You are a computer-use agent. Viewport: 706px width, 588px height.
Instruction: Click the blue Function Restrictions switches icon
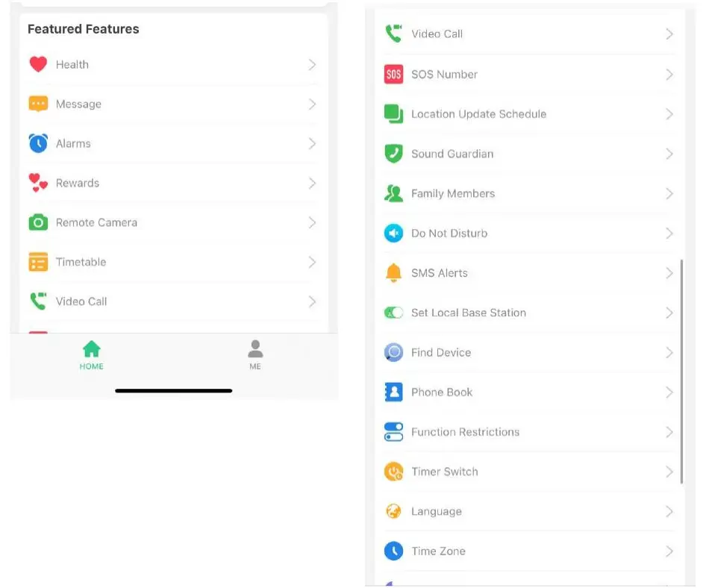point(393,432)
